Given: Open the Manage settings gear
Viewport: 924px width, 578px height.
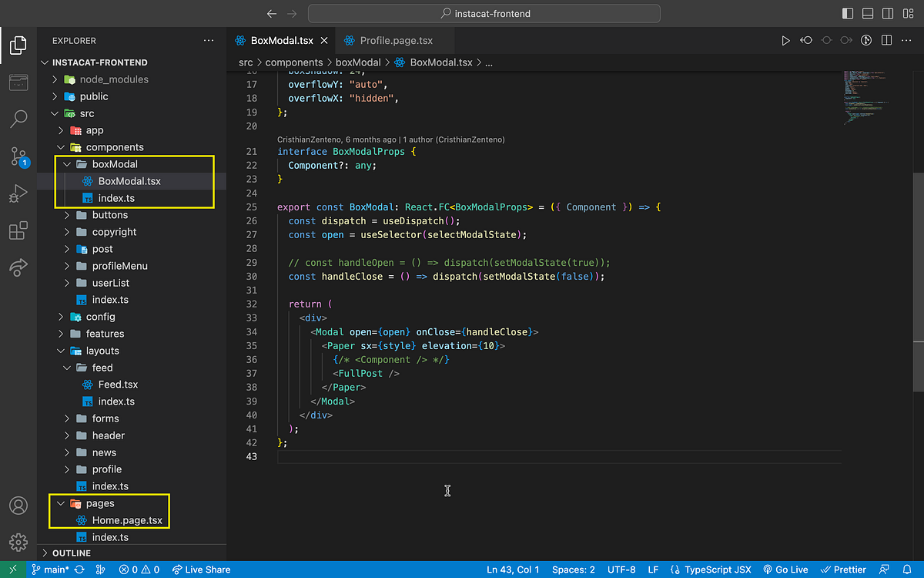Looking at the screenshot, I should point(17,541).
